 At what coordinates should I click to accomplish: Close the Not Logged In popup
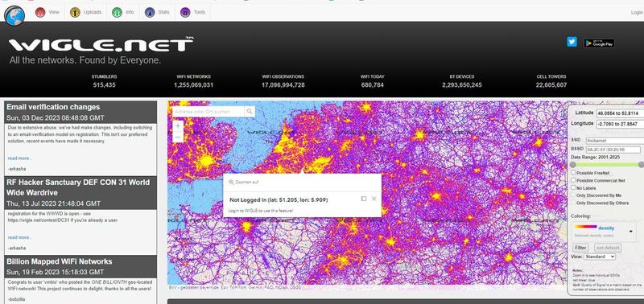(x=374, y=199)
